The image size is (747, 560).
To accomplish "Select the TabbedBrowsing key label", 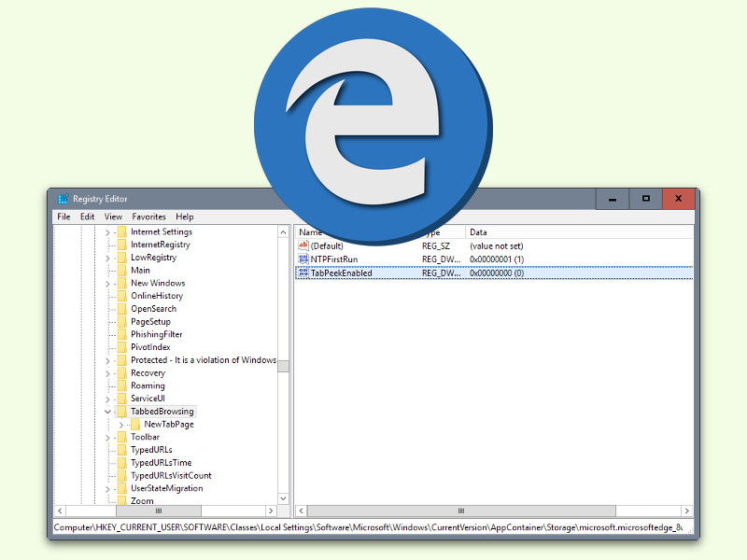I will click(162, 412).
